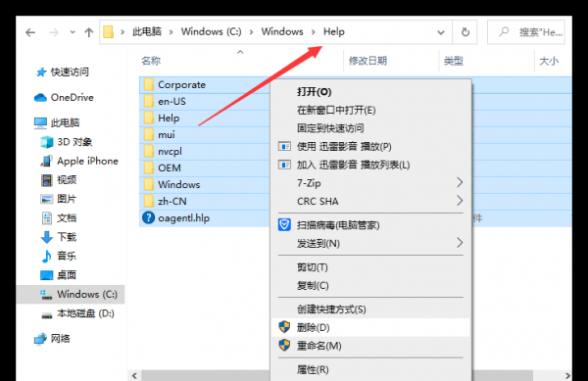Open address bar history dropdown
Image resolution: width=588 pixels, height=381 pixels.
click(441, 32)
